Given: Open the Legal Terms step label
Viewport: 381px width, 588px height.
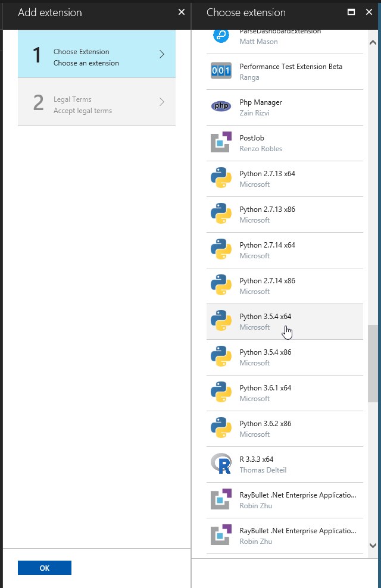Looking at the screenshot, I should [x=73, y=99].
